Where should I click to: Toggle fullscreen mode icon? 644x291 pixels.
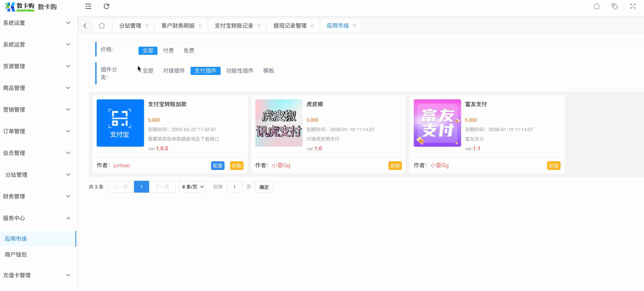coord(633,6)
